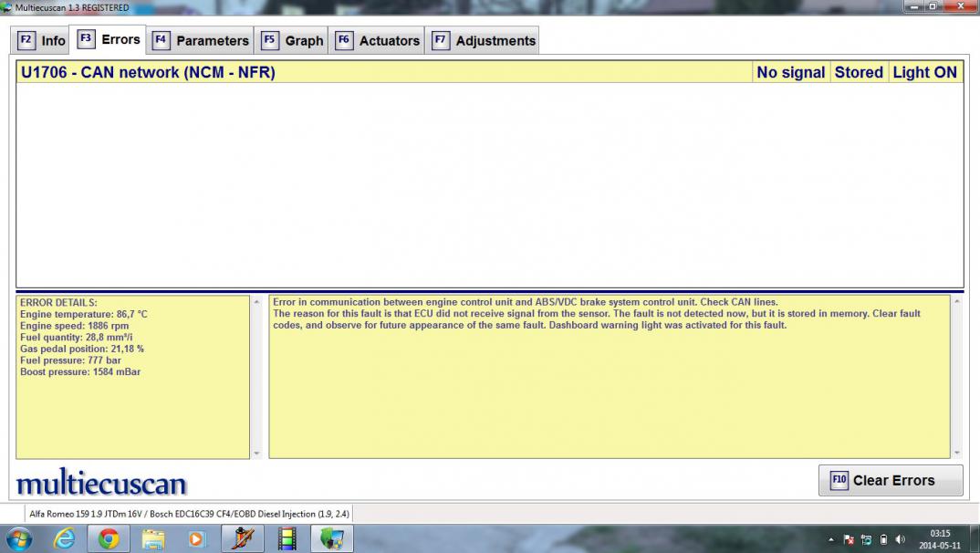Viewport: 980px width, 553px height.
Task: Open the Action Center flag icon
Action: pos(849,540)
